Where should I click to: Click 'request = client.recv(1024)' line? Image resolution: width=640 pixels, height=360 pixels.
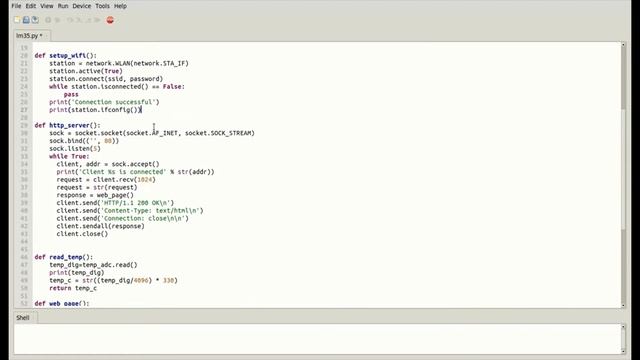(x=106, y=180)
